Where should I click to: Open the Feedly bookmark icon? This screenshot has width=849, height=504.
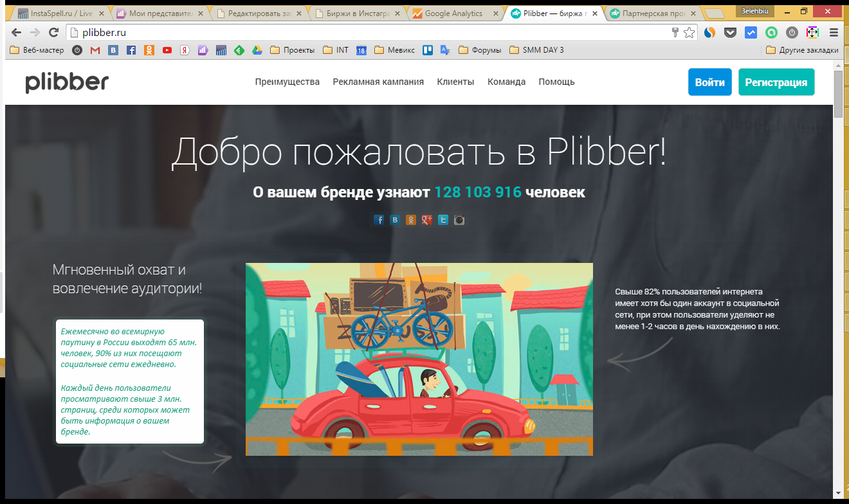coord(239,50)
